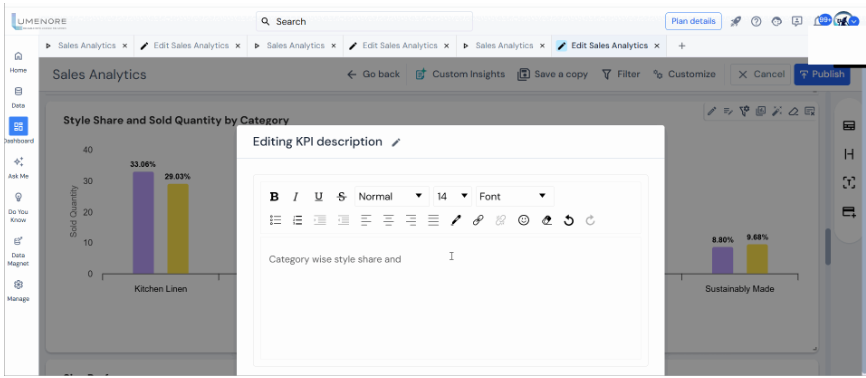Image resolution: width=866 pixels, height=378 pixels.
Task: Click the rocket icon in header
Action: tap(736, 22)
